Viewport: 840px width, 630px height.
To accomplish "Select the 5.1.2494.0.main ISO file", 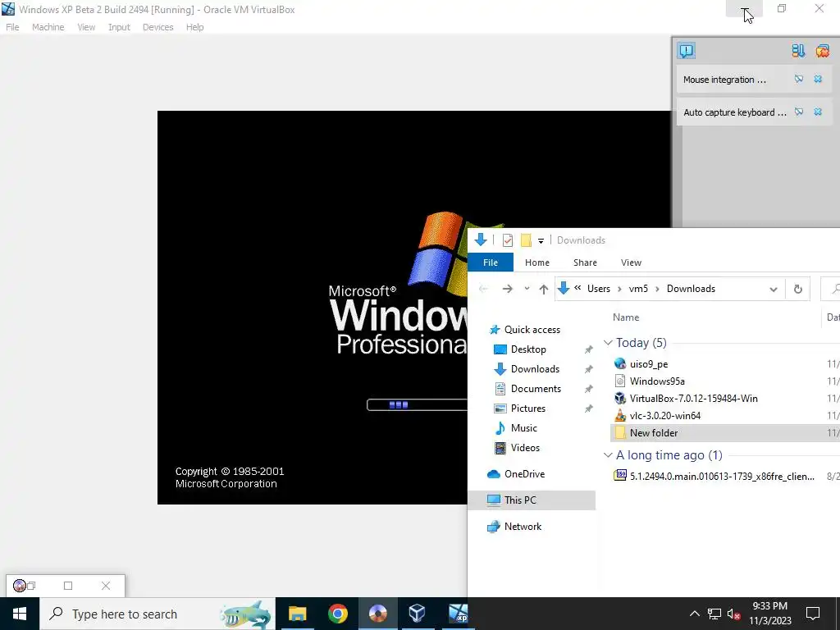I will point(722,477).
